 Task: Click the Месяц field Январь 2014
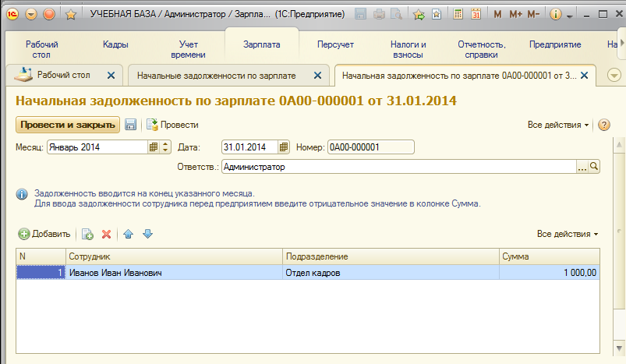pyautogui.click(x=97, y=147)
